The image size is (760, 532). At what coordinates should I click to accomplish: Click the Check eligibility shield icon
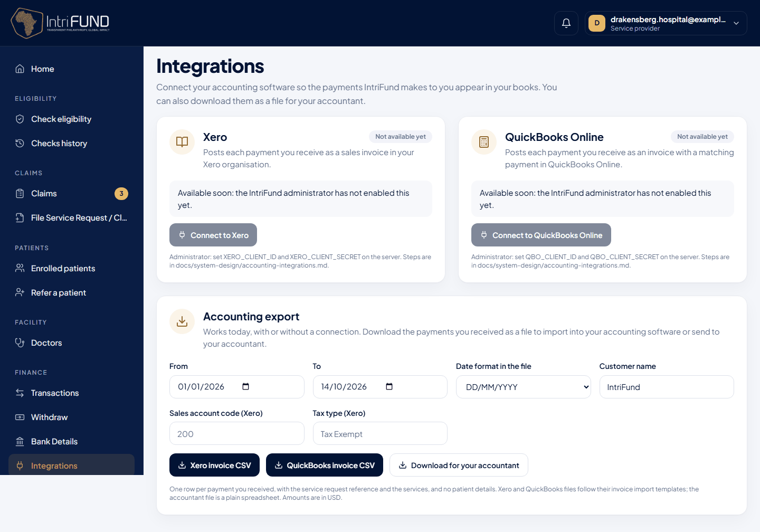pyautogui.click(x=20, y=119)
